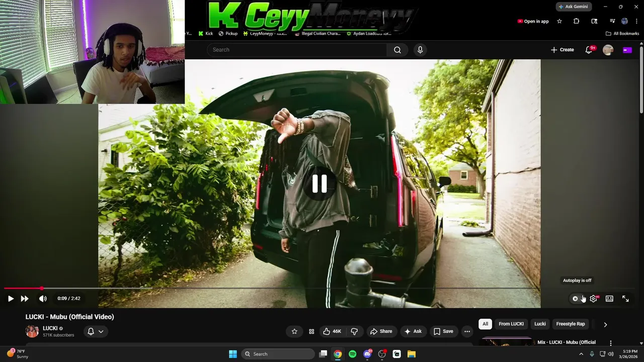Switch to theater mode
The image size is (644, 362).
pos(609,299)
